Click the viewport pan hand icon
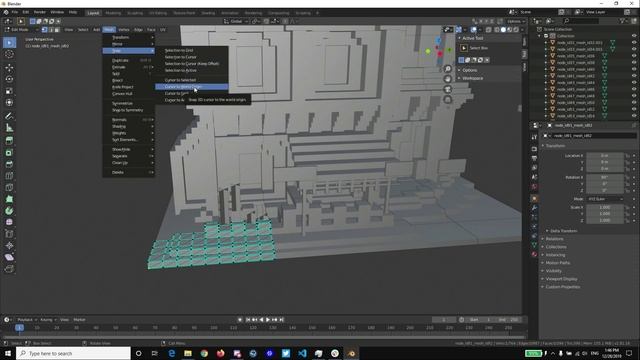 click(448, 79)
